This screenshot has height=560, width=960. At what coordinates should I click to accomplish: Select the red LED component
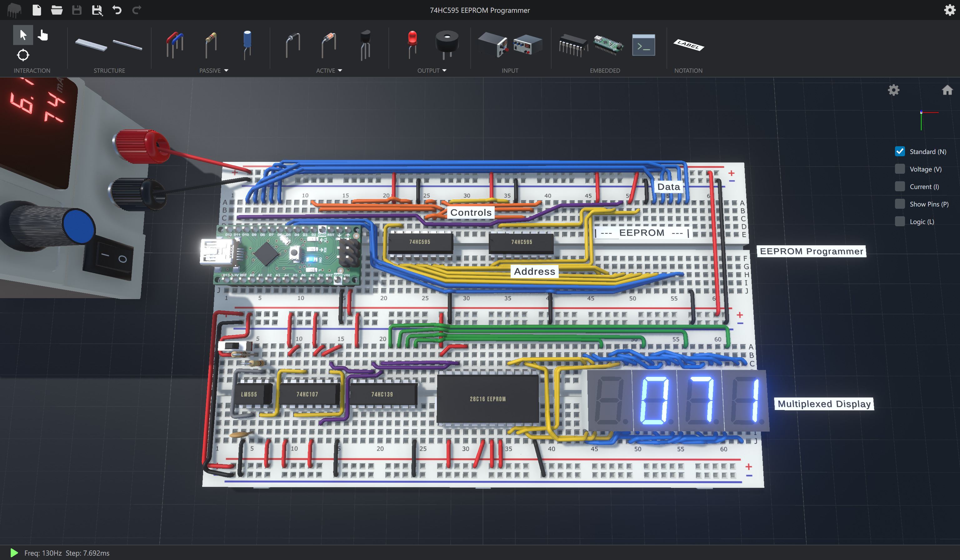tap(412, 45)
